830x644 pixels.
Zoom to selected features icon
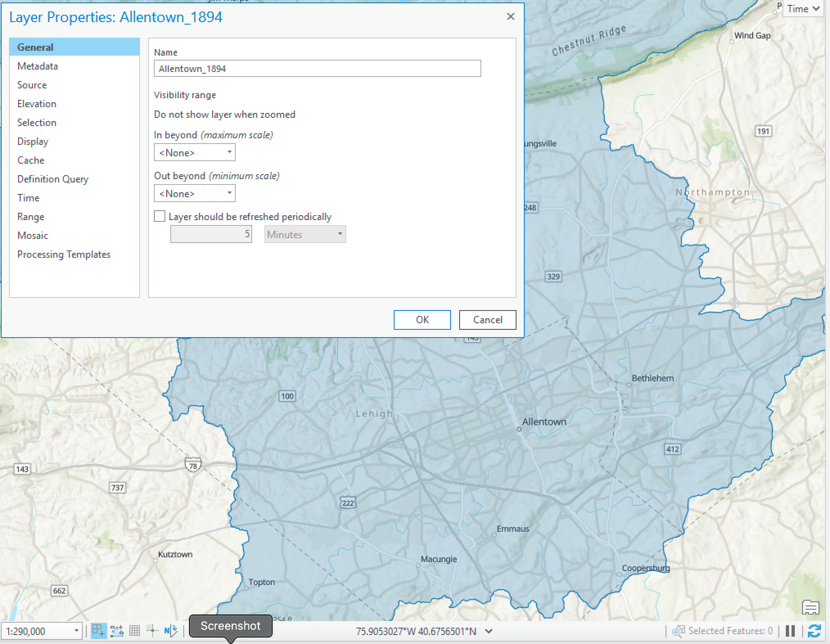678,631
